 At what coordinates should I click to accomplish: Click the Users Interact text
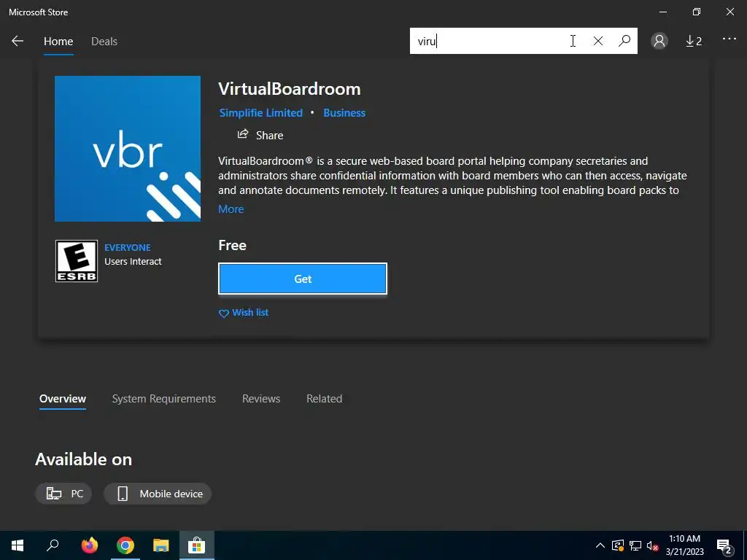pyautogui.click(x=133, y=262)
